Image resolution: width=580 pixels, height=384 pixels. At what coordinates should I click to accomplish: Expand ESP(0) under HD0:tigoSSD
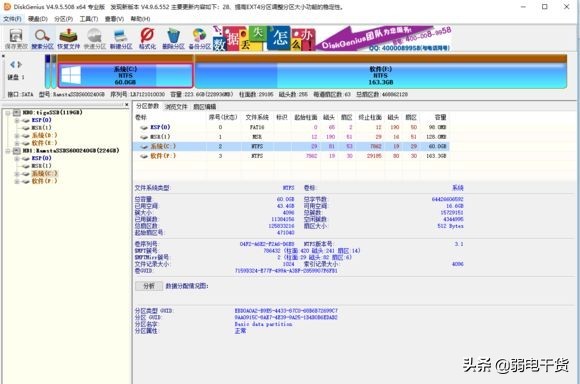click(16, 120)
